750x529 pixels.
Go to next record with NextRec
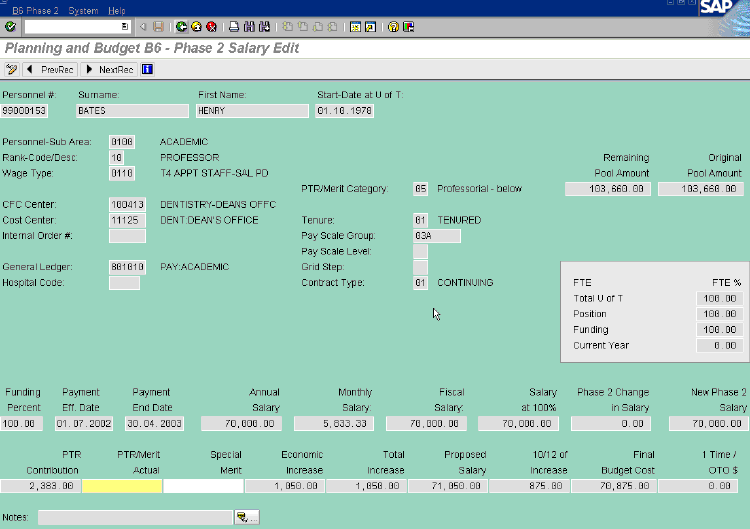click(x=109, y=69)
